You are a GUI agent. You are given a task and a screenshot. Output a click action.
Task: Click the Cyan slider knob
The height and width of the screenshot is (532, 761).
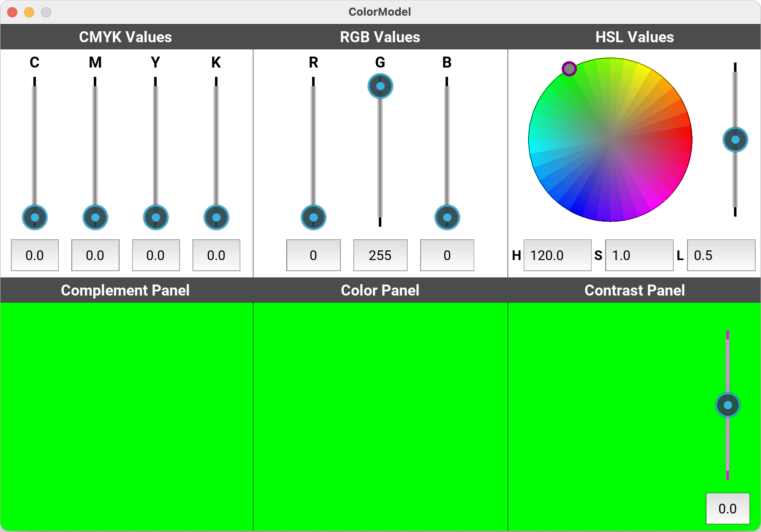(35, 217)
